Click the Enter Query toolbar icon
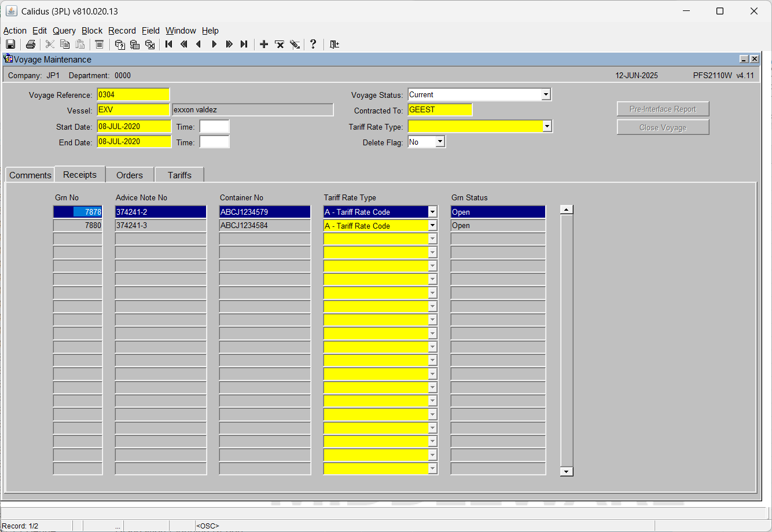This screenshot has width=772, height=532. click(120, 45)
